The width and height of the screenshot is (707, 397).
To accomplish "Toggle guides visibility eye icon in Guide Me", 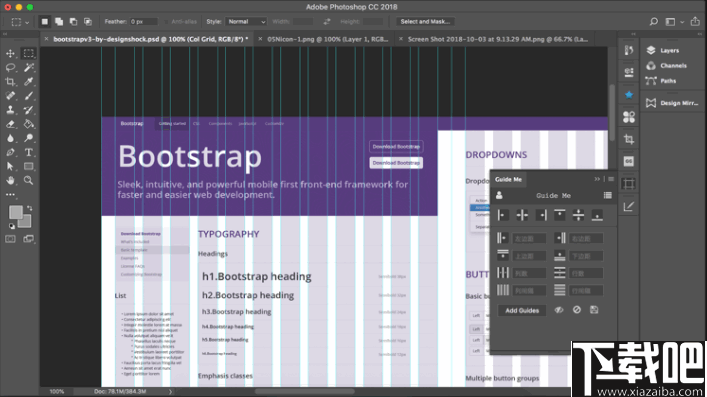I will 559,310.
